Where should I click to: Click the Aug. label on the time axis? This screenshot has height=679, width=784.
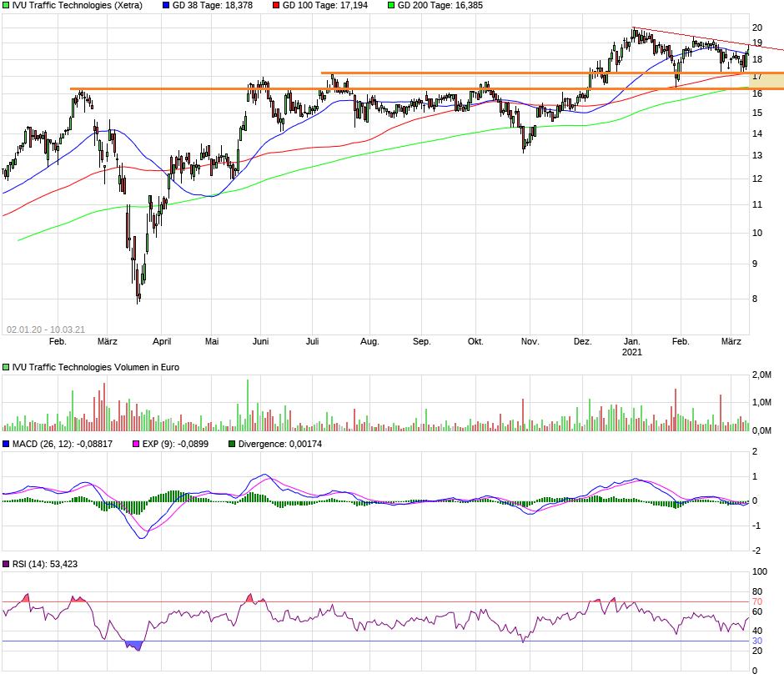pos(369,341)
